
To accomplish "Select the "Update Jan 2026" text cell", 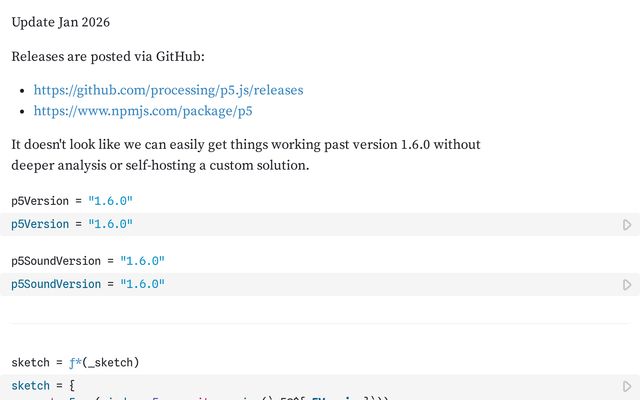I will click(x=61, y=22).
